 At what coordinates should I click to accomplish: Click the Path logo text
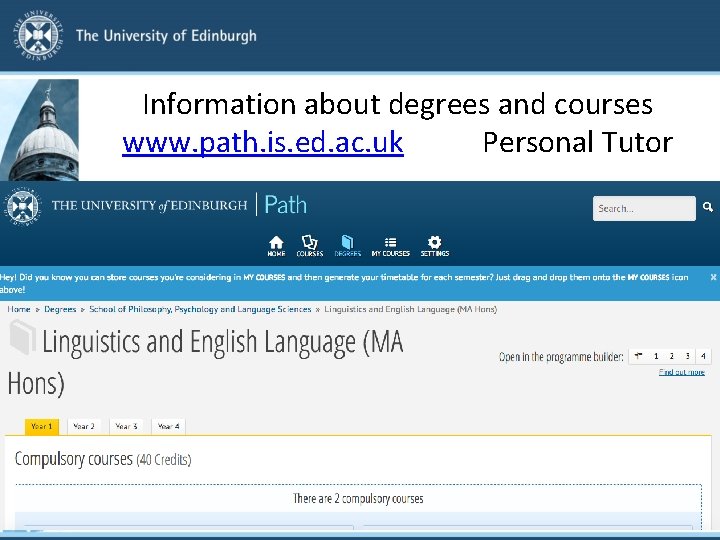click(286, 205)
